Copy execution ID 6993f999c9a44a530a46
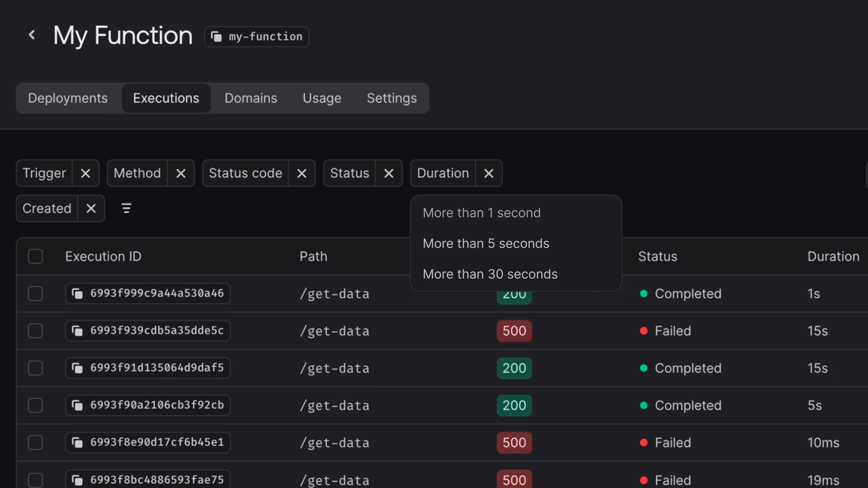 click(x=78, y=294)
